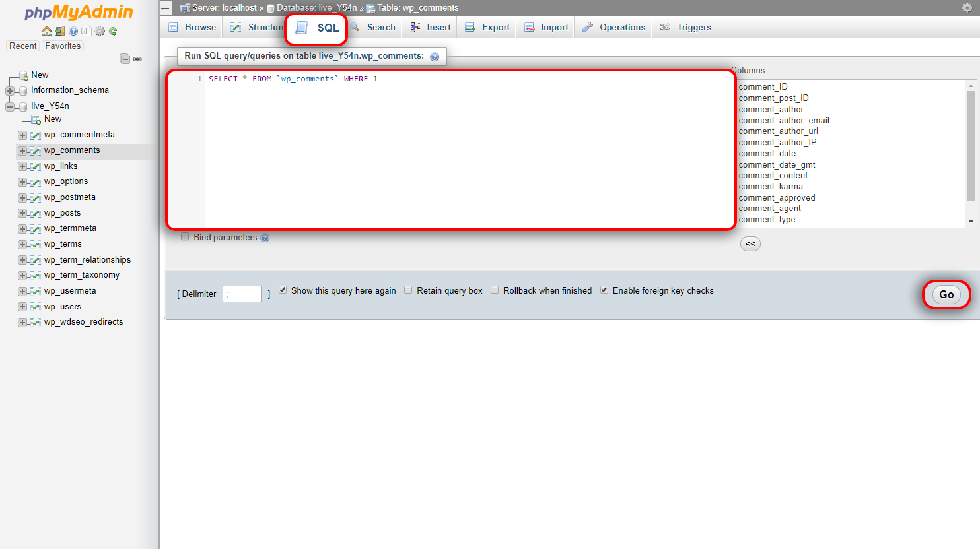Open the MySQL documentation pages icon
This screenshot has height=549, width=980.
click(86, 31)
